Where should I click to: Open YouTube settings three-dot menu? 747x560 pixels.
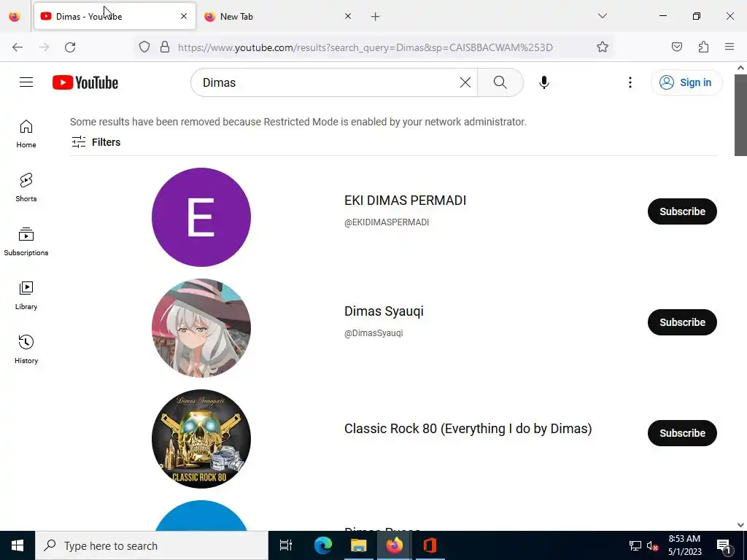pyautogui.click(x=630, y=82)
